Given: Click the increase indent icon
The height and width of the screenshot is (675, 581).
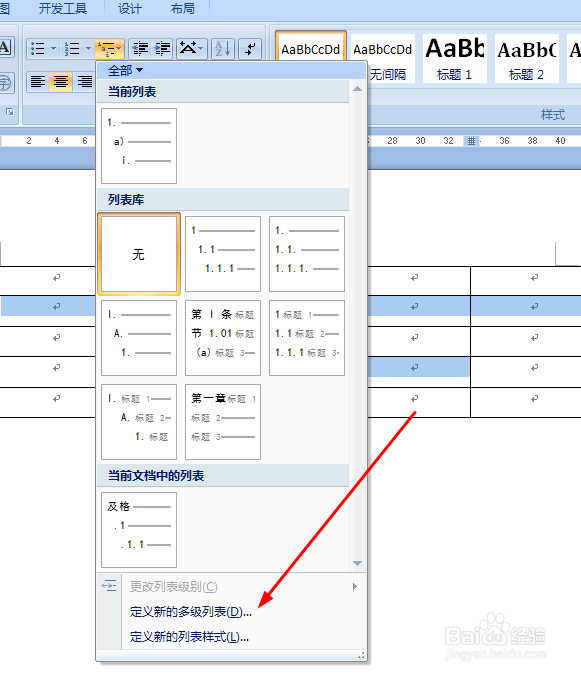Looking at the screenshot, I should (x=162, y=49).
